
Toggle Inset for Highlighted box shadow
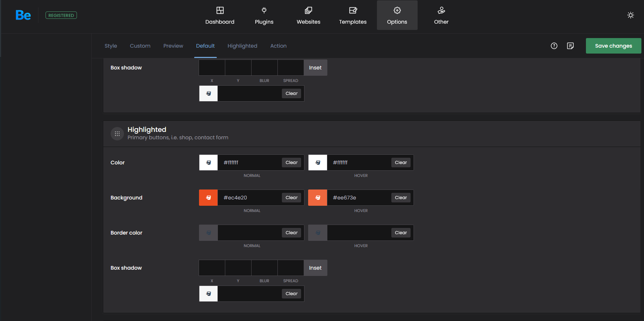click(x=316, y=268)
